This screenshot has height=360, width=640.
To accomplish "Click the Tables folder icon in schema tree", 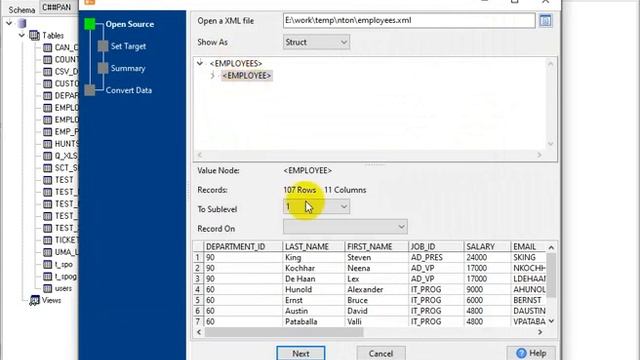I will click(34, 36).
